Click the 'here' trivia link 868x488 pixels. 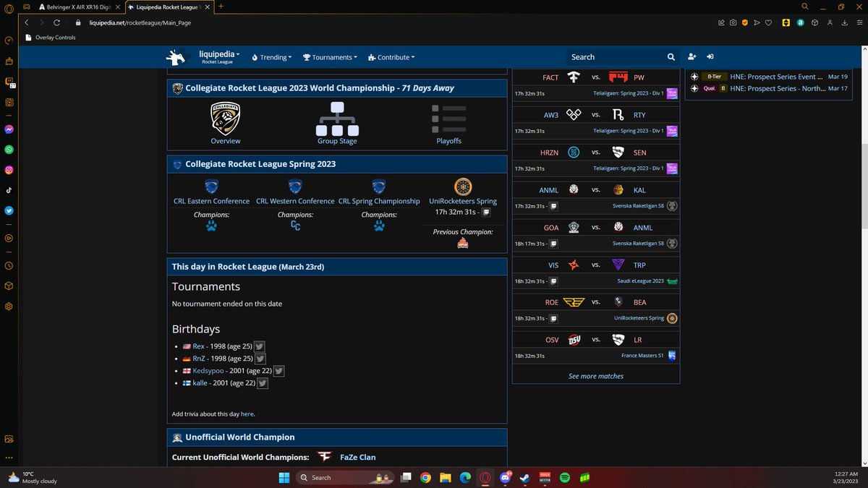247,414
